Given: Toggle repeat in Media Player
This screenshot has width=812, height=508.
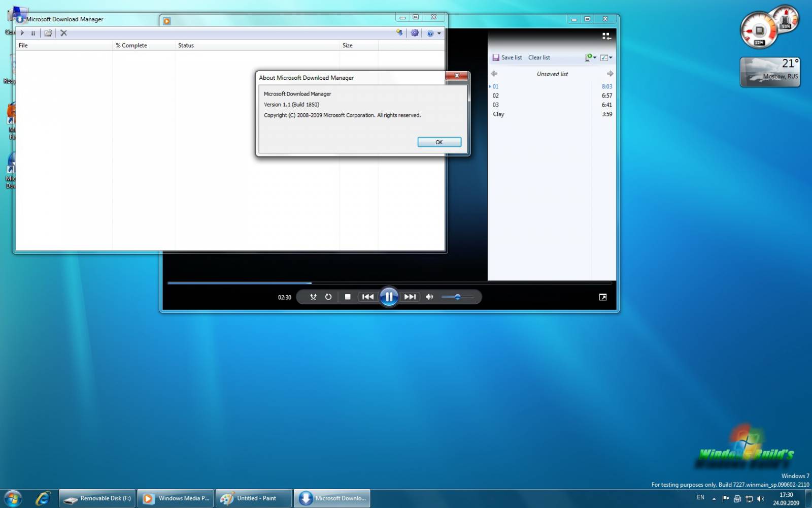Looking at the screenshot, I should [328, 297].
